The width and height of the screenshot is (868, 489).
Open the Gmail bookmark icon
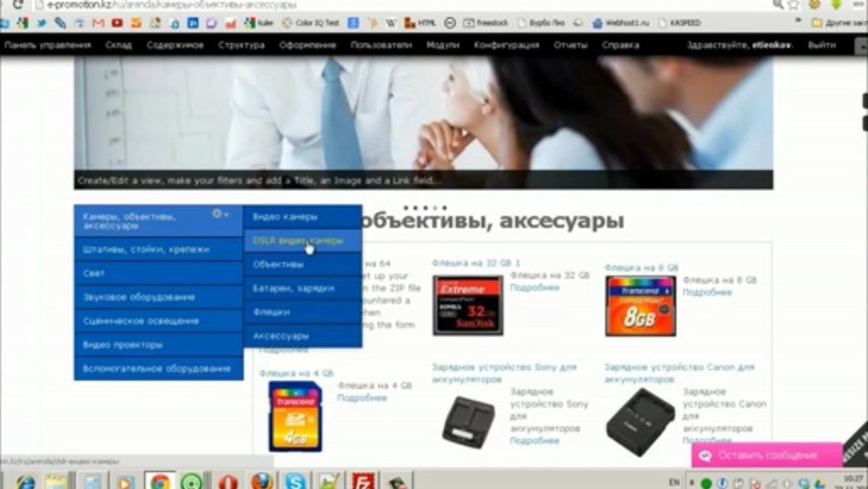pos(98,23)
